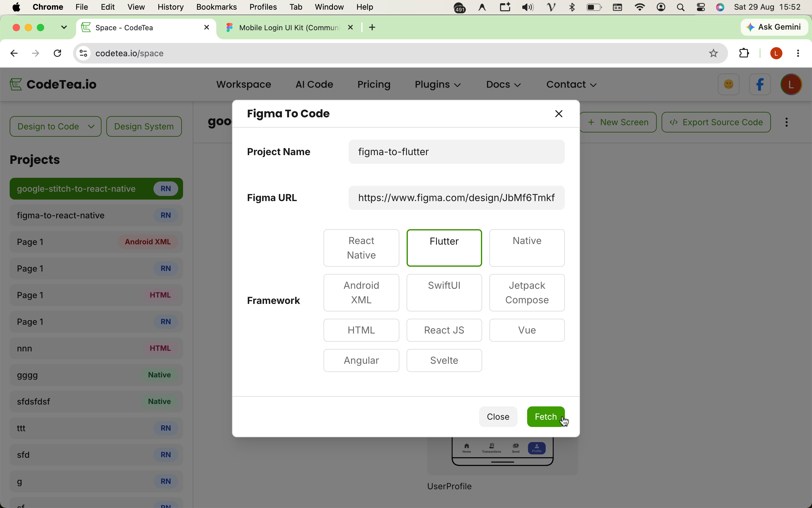Open the user avatar L in header
This screenshot has width=812, height=508.
[791, 84]
